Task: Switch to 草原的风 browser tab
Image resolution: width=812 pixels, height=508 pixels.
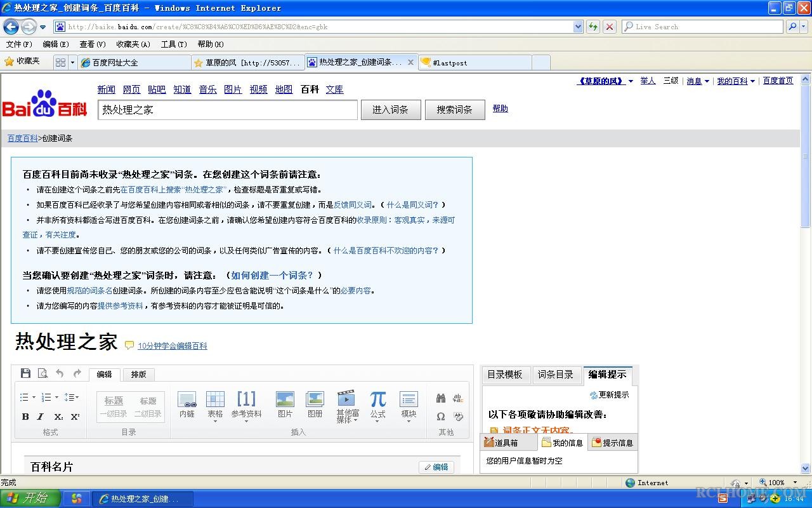Action: coord(247,62)
